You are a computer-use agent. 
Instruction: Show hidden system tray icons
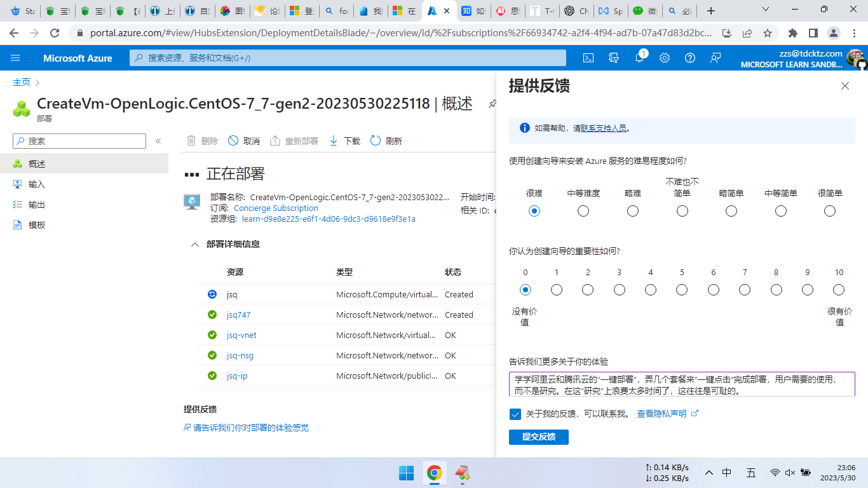coord(709,473)
